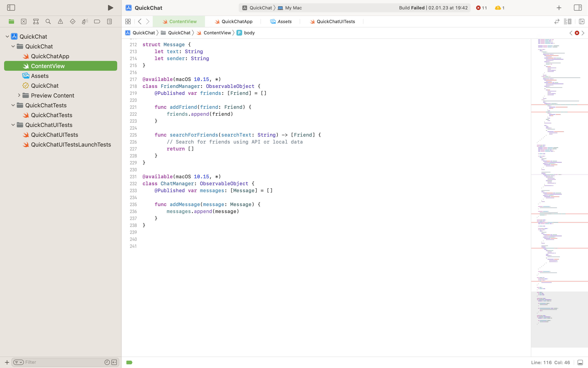The image size is (588, 368).
Task: Click the Line 116 Col 46 indicator
Action: (x=550, y=362)
